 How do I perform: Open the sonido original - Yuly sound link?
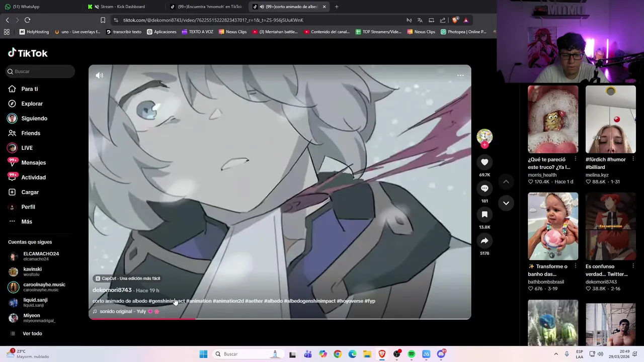click(126, 312)
